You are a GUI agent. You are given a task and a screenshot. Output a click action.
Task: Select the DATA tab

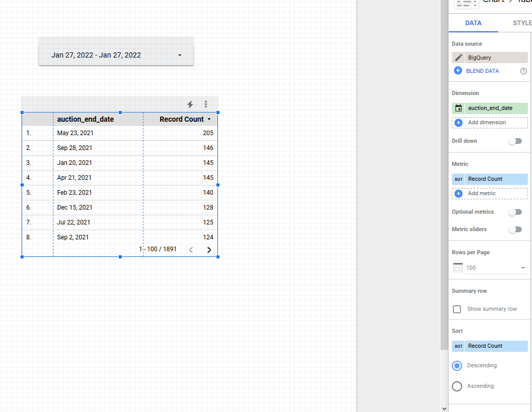[x=473, y=23]
